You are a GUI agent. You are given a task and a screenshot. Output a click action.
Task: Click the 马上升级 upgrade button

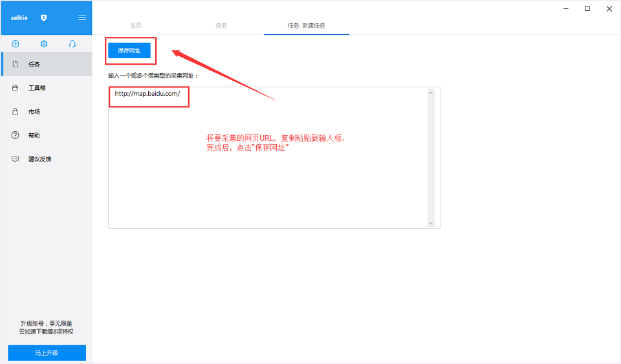pos(47,352)
